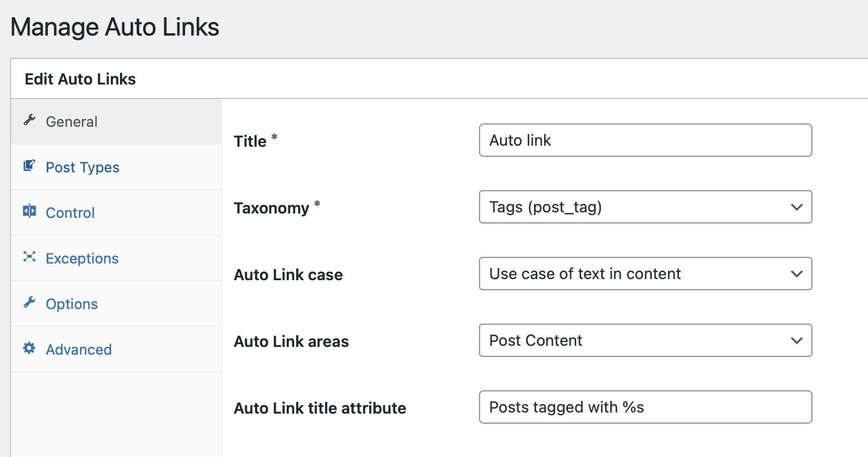868x457 pixels.
Task: Click the Auto Link title attribute field
Action: point(645,407)
